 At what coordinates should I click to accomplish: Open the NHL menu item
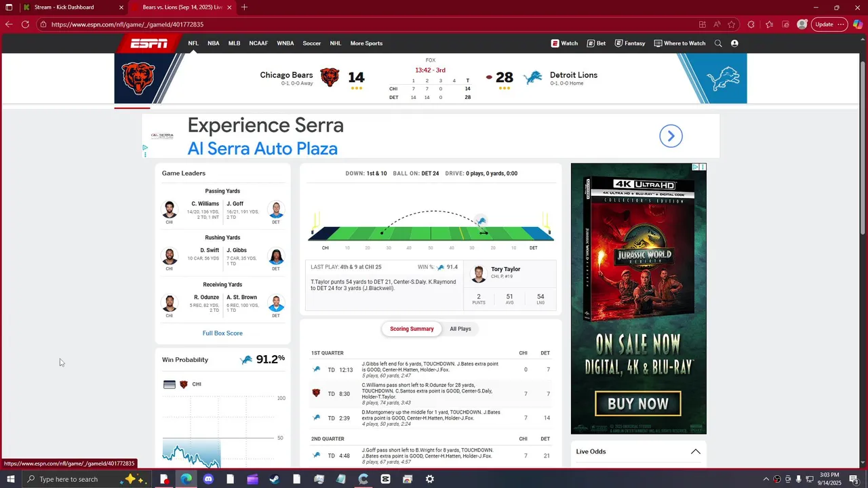pyautogui.click(x=336, y=43)
